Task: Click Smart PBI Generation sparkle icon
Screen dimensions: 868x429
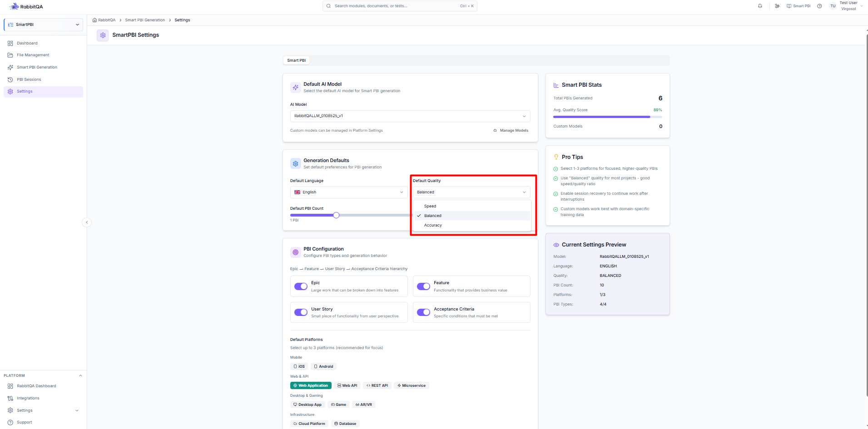Action: pos(10,67)
